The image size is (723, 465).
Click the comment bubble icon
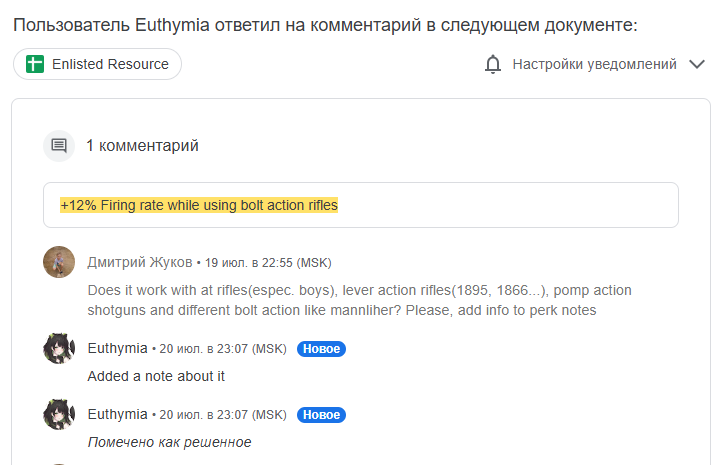[x=59, y=146]
